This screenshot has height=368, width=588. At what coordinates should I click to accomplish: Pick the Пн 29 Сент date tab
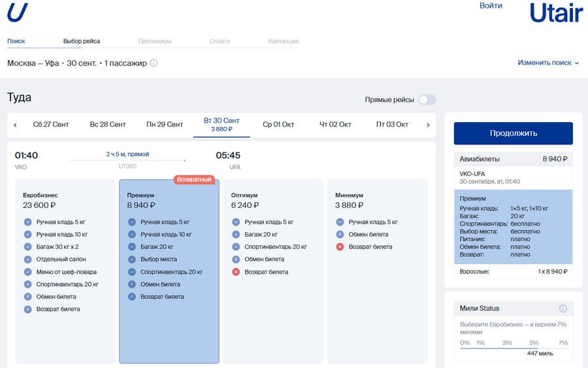[x=165, y=125]
